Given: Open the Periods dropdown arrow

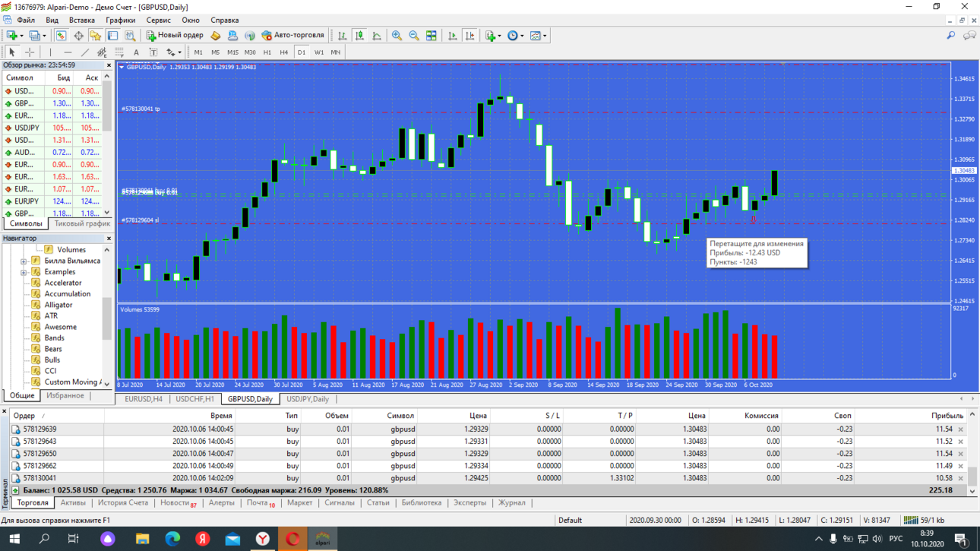Looking at the screenshot, I should (522, 36).
